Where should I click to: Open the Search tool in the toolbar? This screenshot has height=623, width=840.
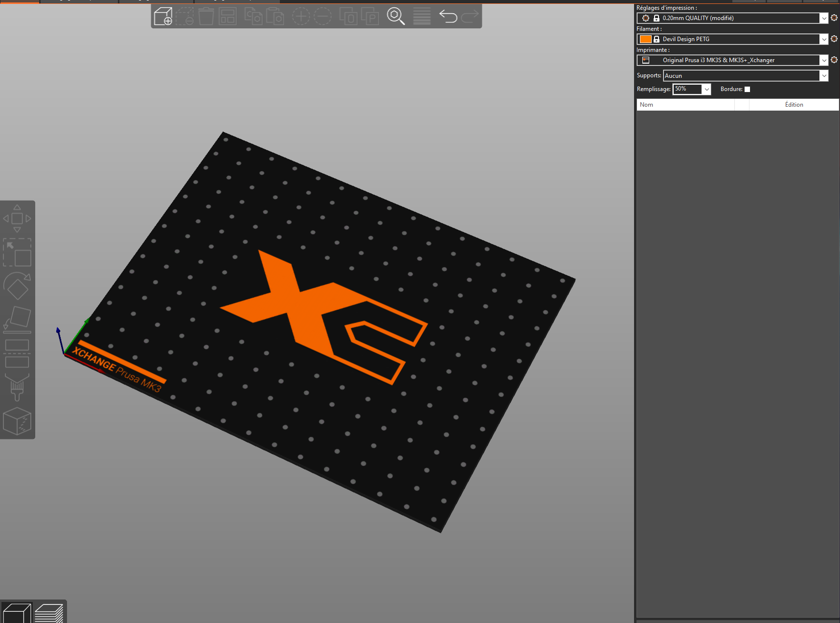(396, 16)
